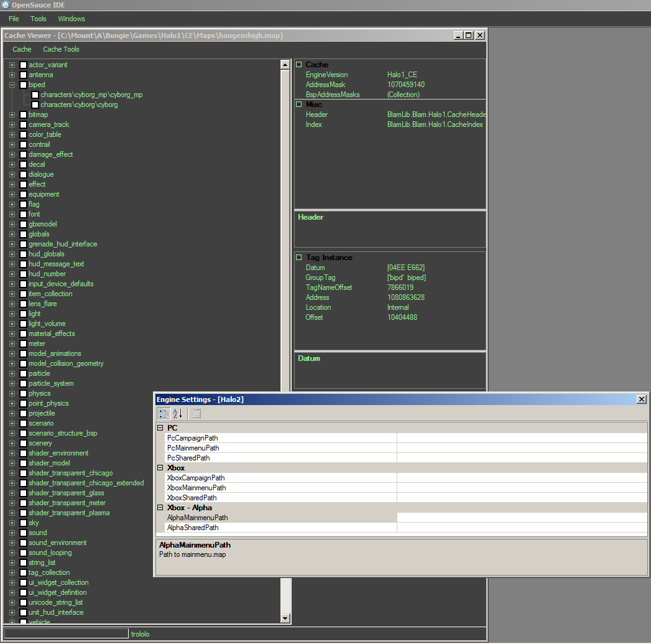Toggle the bitmap tag group checkbox
Screen dimensions: 651x644
(x=24, y=114)
